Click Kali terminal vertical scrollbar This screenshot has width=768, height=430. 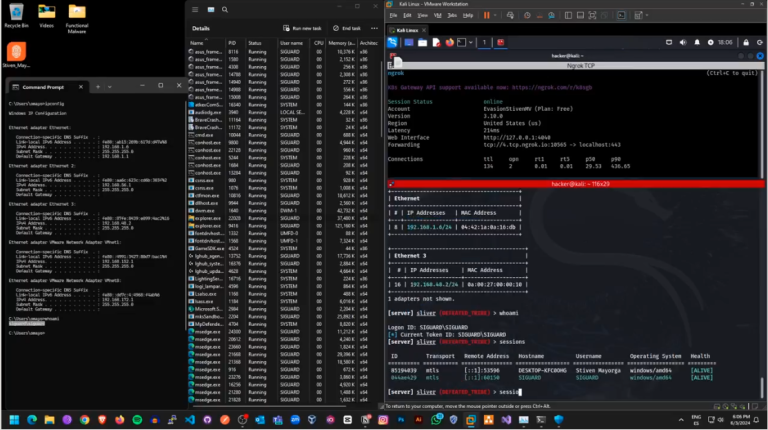[x=762, y=388]
